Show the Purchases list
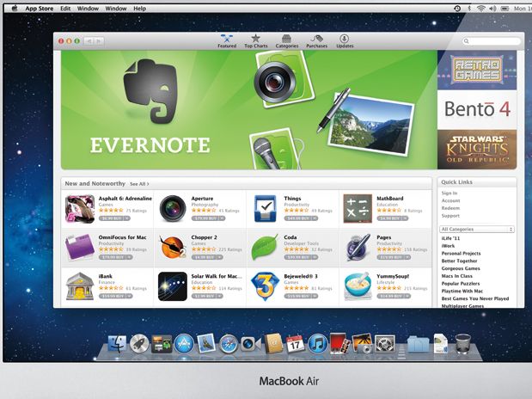The width and height of the screenshot is (532, 399). [316, 40]
